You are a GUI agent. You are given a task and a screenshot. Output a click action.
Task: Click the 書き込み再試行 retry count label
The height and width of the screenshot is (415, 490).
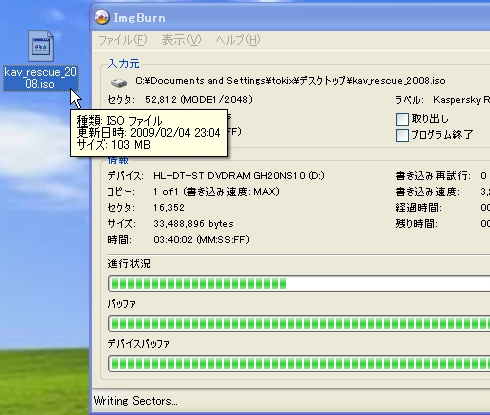coord(433,176)
